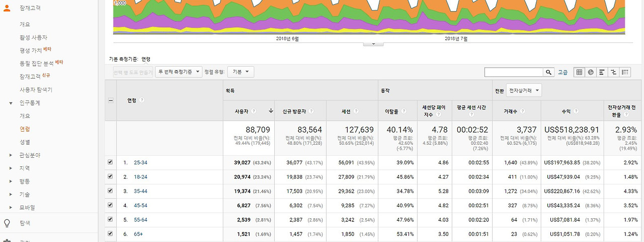Click the 35-44 age group link
The height and width of the screenshot is (242, 644).
coord(140,191)
